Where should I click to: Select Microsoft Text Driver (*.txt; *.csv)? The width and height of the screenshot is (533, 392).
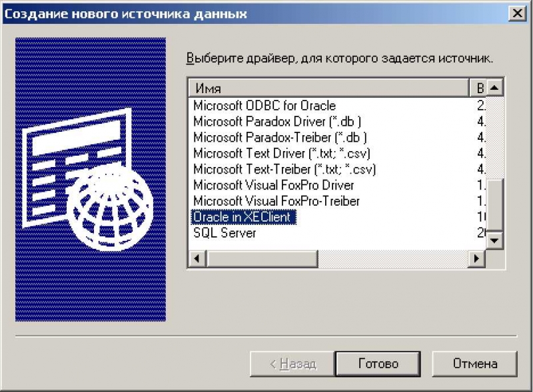click(281, 154)
